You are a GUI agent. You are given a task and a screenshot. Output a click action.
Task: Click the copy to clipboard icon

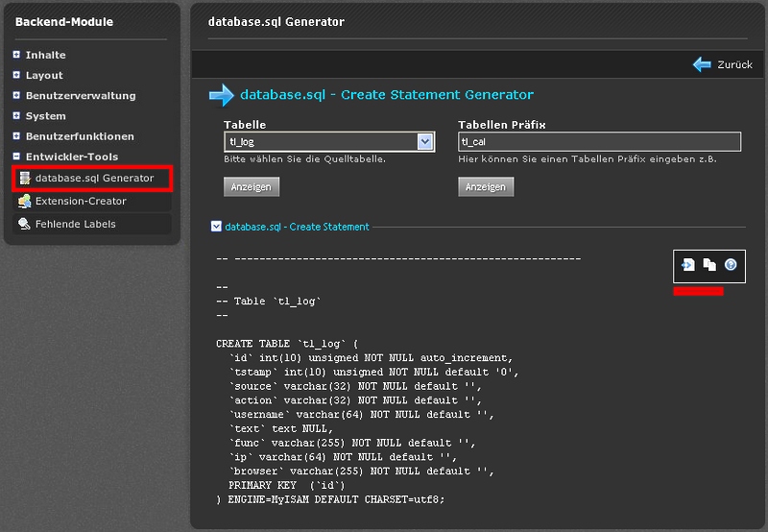(709, 265)
